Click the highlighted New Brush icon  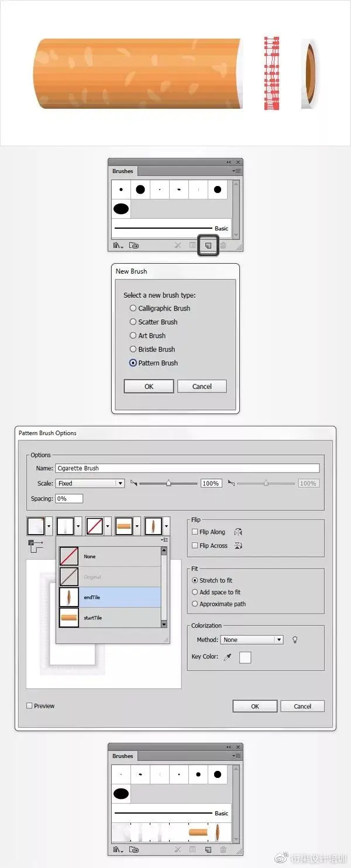pyautogui.click(x=208, y=246)
